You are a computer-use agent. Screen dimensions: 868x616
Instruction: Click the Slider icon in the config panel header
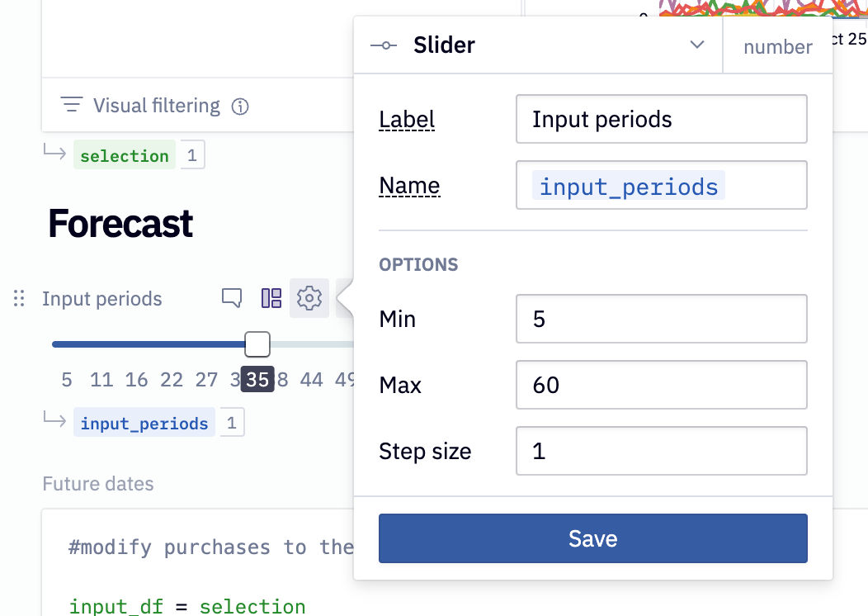click(384, 45)
